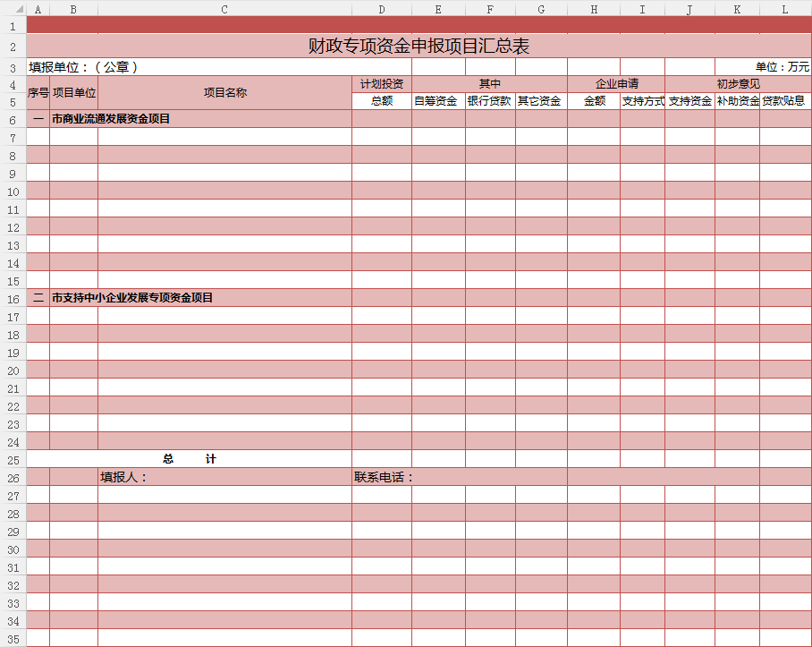Click the 企业申请 header cell
This screenshot has height=647, width=812.
tap(616, 84)
